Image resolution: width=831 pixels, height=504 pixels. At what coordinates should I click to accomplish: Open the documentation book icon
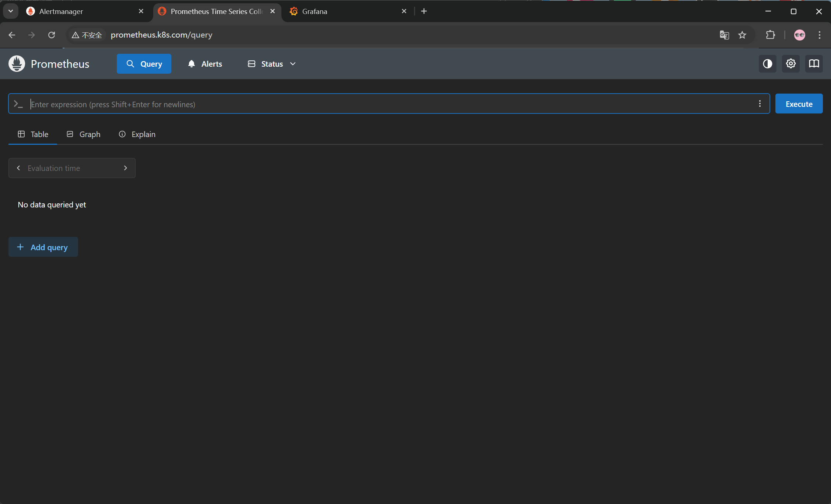click(x=814, y=64)
